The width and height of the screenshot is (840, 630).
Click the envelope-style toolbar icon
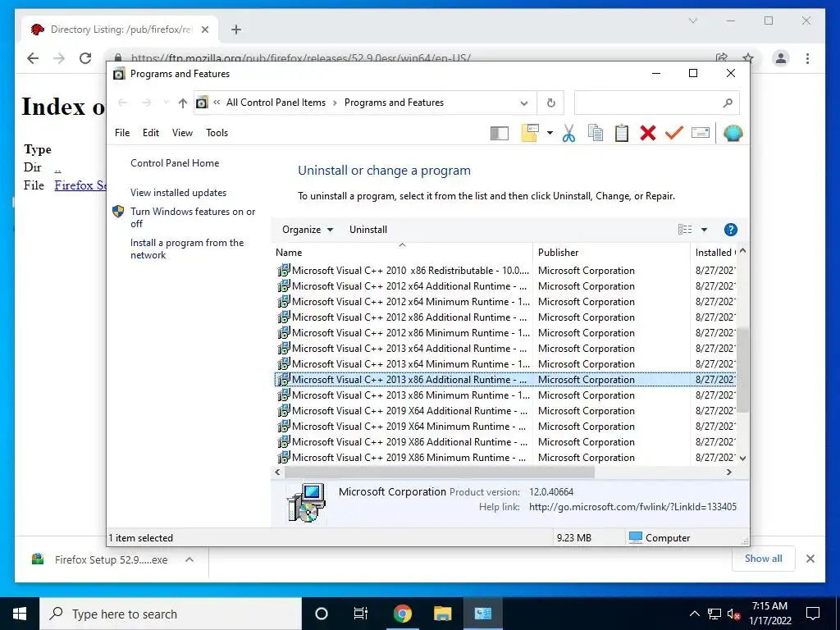pyautogui.click(x=701, y=133)
